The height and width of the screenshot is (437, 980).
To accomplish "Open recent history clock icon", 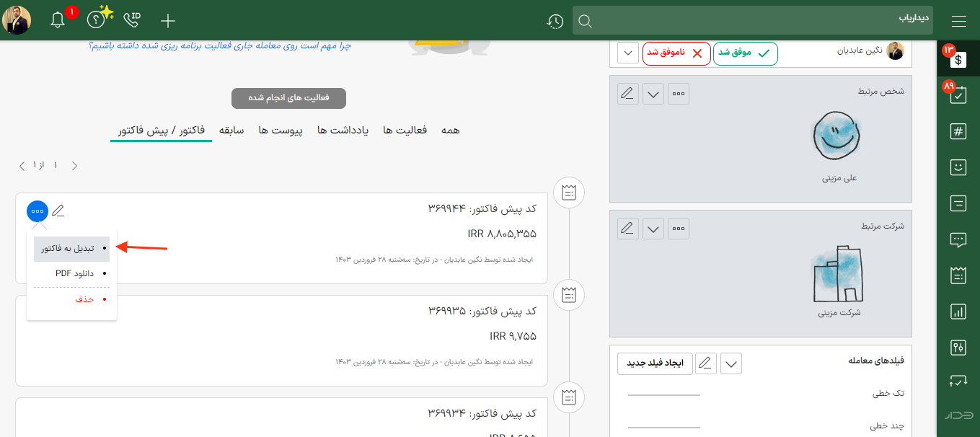I will (x=555, y=21).
